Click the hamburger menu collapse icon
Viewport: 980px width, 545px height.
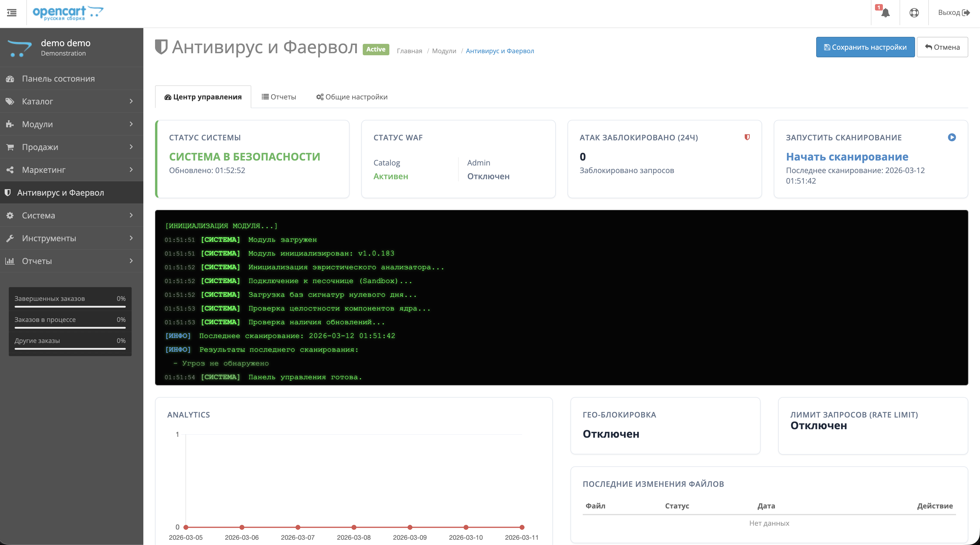coord(12,13)
